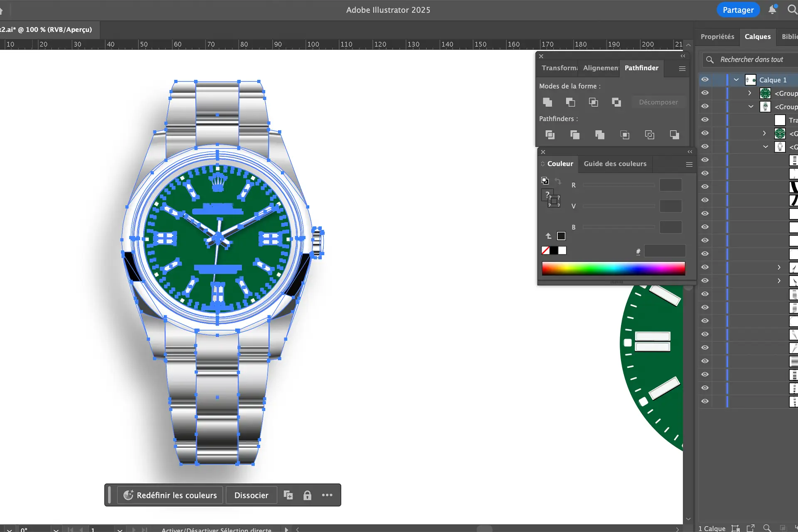Apply the Crop pathfinder
798x532 pixels.
click(625, 135)
